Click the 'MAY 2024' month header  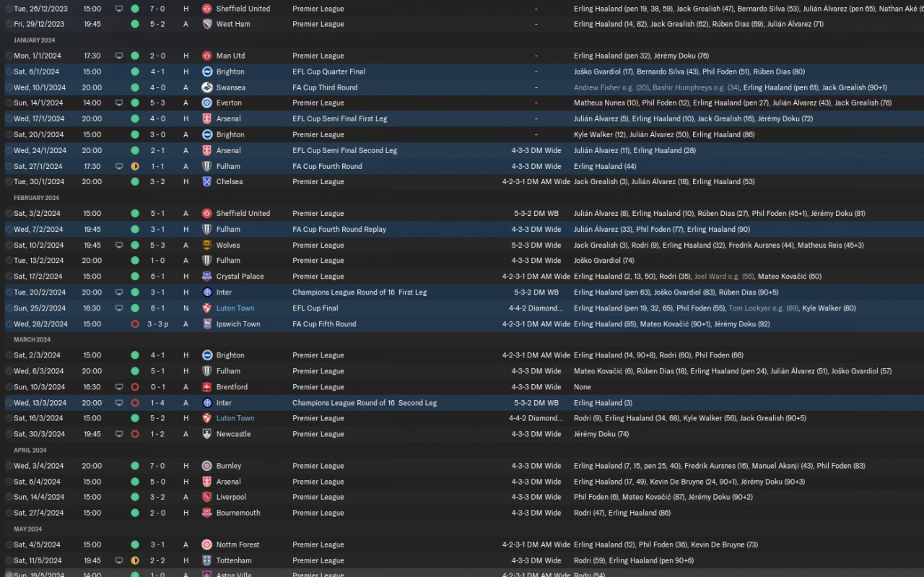click(28, 529)
